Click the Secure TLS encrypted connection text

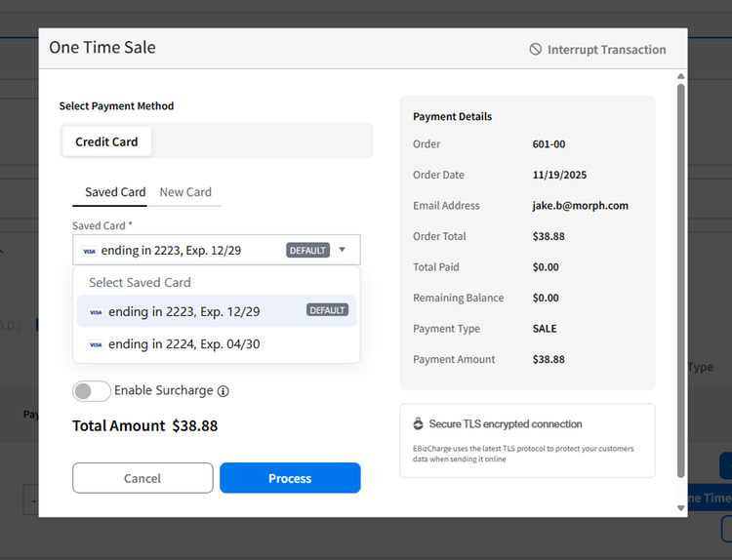click(x=506, y=423)
